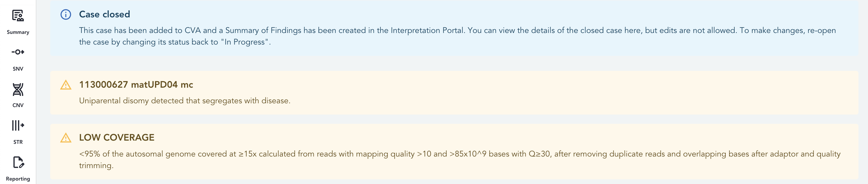The width and height of the screenshot is (868, 184).
Task: Go to the SNV tab label
Action: tap(18, 69)
